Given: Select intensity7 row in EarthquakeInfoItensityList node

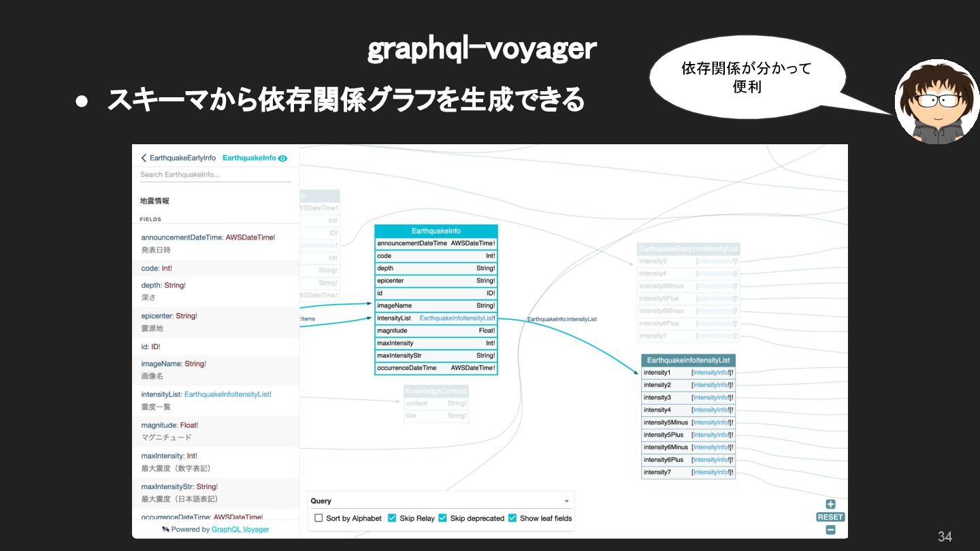Looking at the screenshot, I should pos(689,472).
